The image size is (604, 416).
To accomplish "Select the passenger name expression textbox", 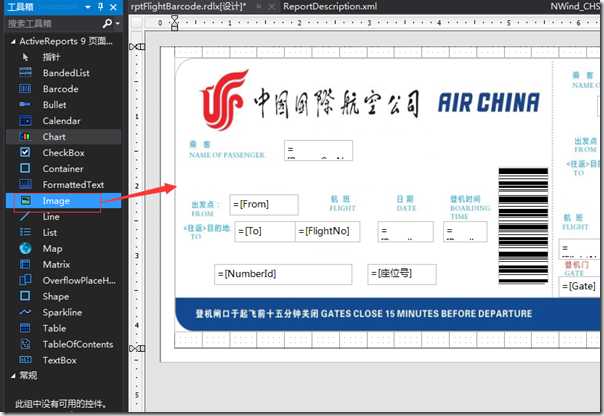I will point(318,151).
